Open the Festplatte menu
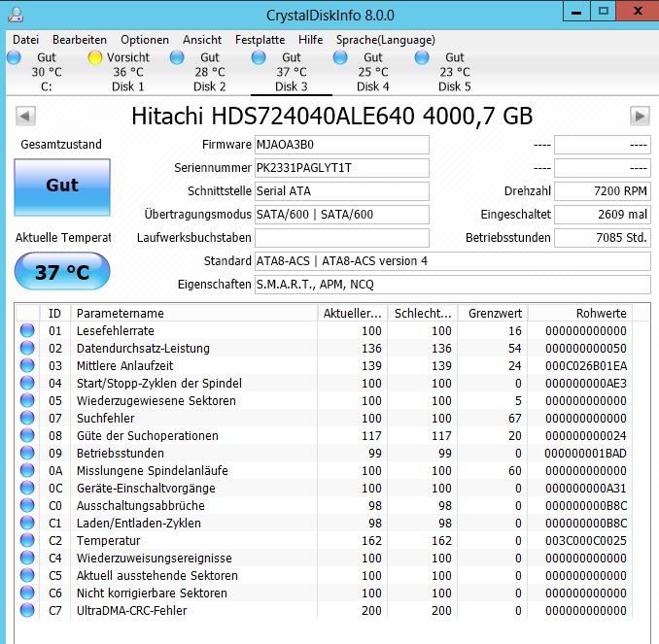 pyautogui.click(x=260, y=40)
